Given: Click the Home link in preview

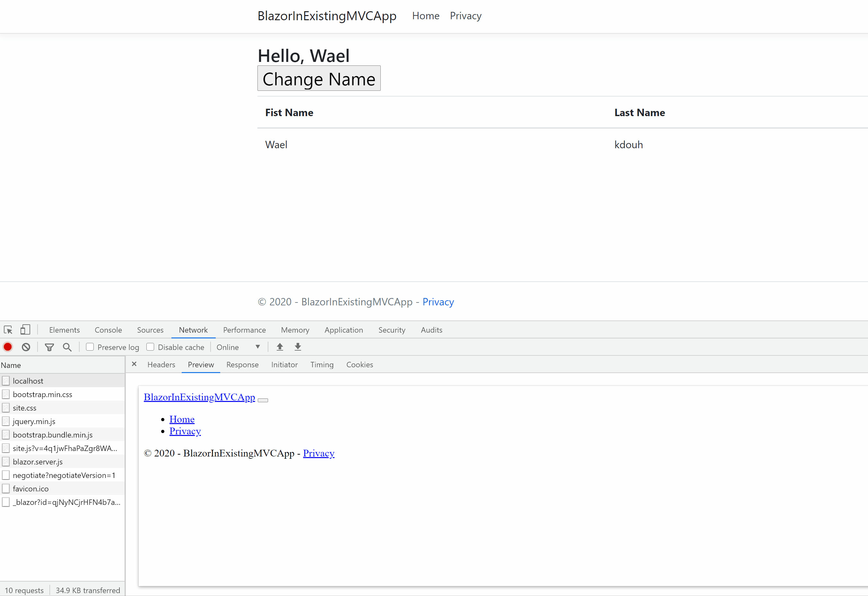Looking at the screenshot, I should (182, 419).
